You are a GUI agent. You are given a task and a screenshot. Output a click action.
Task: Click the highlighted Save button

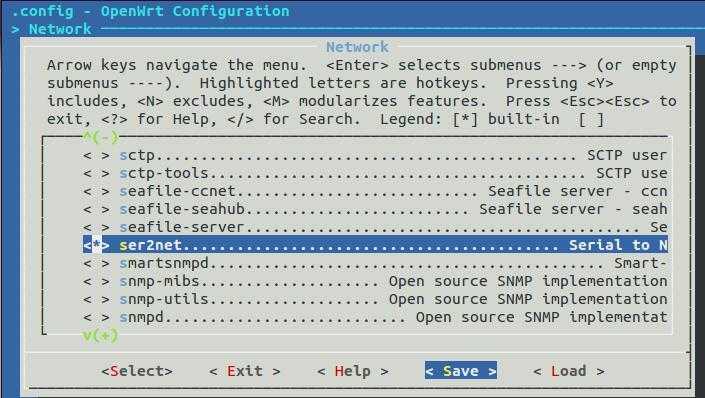(461, 371)
